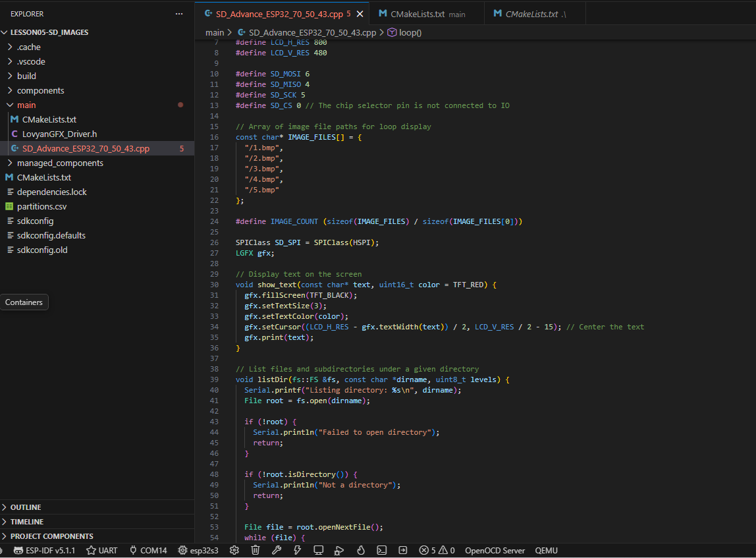Expand the OUTLINE section
756x558 pixels.
(x=26, y=507)
